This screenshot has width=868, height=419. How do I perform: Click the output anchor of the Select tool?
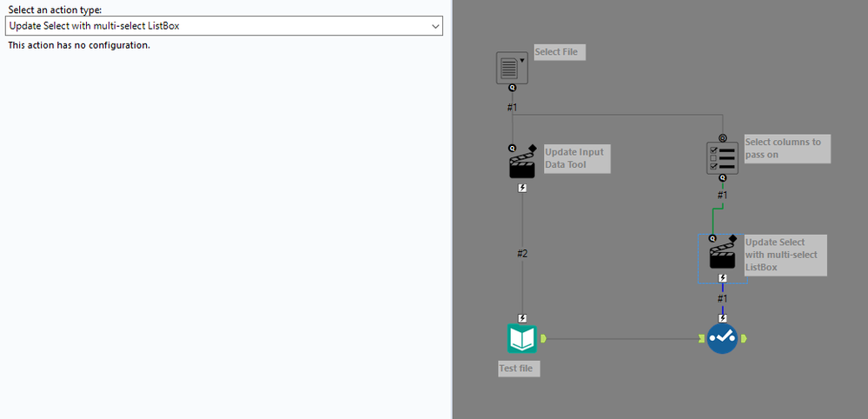point(744,338)
